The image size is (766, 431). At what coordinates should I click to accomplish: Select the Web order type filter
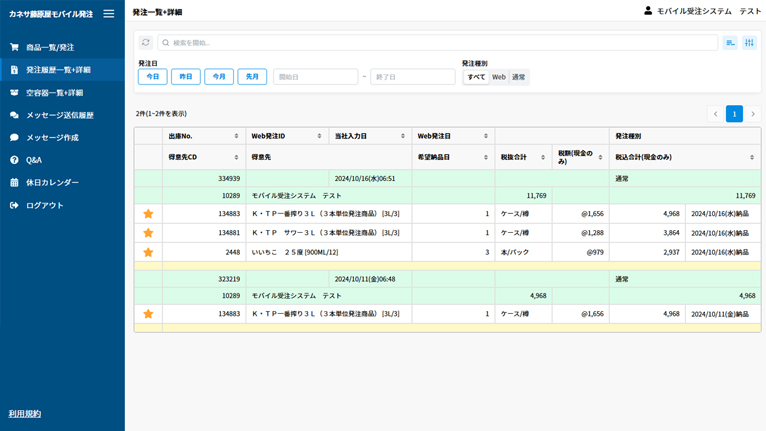click(x=498, y=77)
